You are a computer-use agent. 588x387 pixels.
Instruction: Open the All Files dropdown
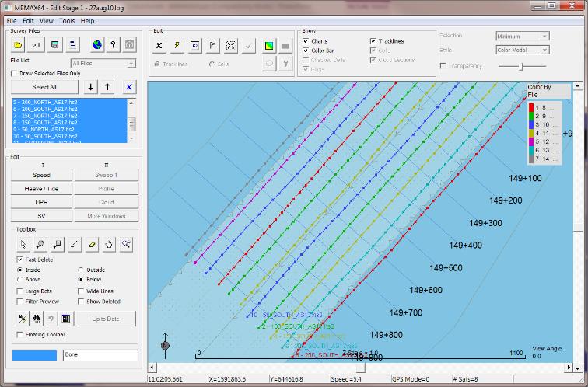pos(103,63)
